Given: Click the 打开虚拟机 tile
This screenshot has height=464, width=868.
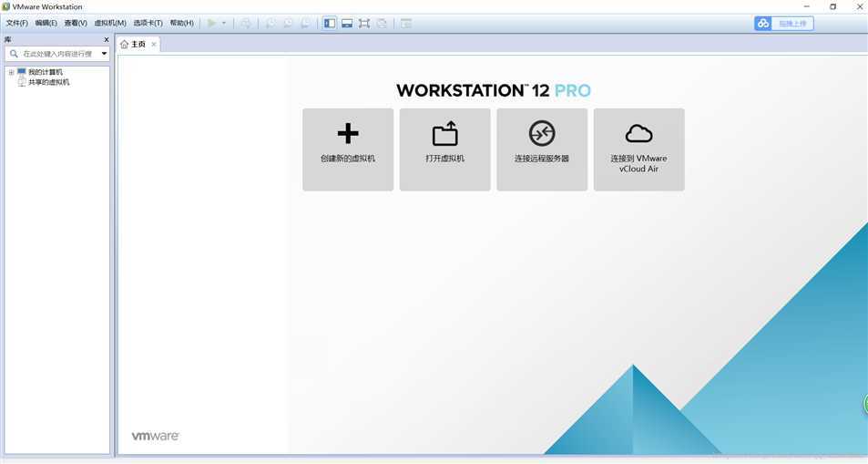Looking at the screenshot, I should pos(445,150).
